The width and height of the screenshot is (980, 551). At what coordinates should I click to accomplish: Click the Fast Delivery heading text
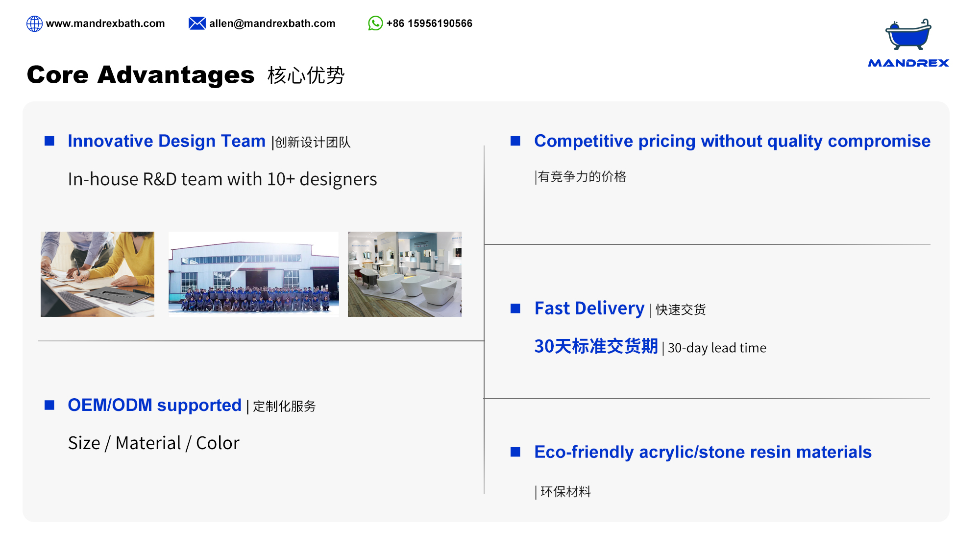(589, 309)
